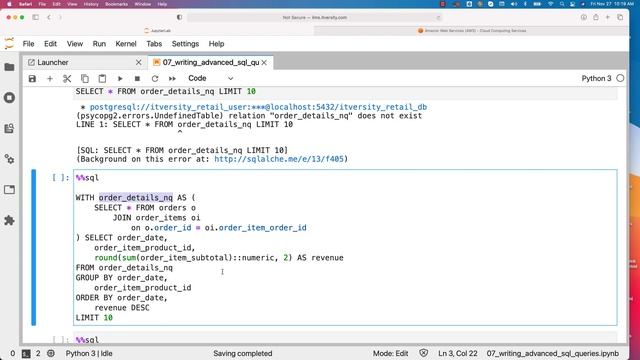
Task: Open the cell type Code dropdown
Action: click(x=211, y=78)
